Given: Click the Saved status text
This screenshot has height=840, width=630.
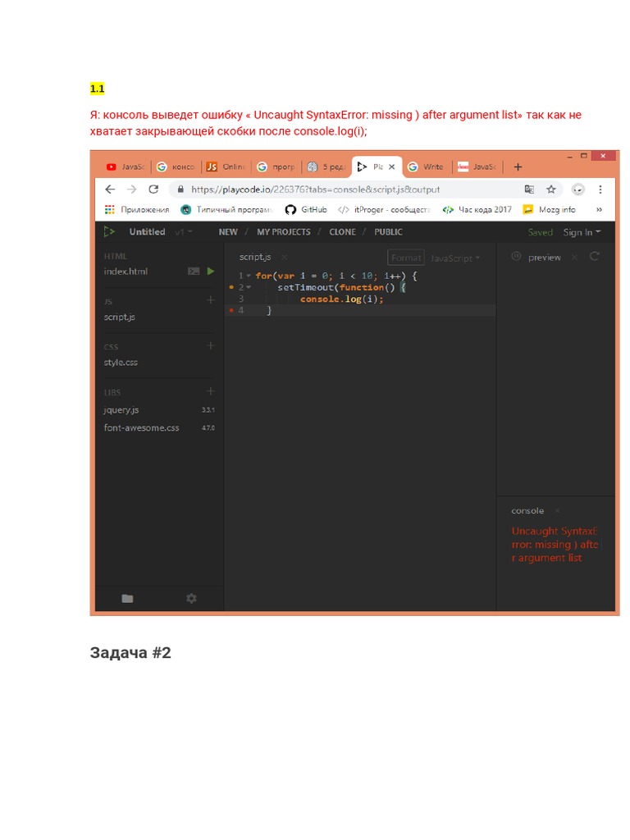Looking at the screenshot, I should click(x=540, y=232).
